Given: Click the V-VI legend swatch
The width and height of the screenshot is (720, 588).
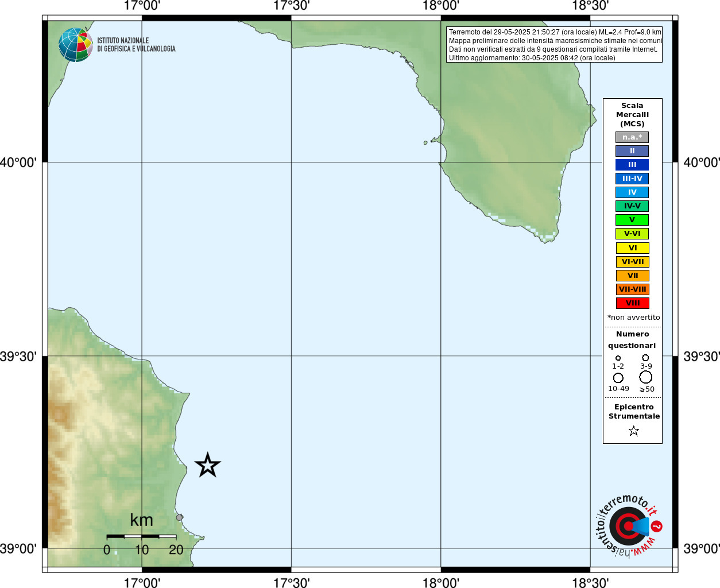Looking at the screenshot, I should 632,234.
